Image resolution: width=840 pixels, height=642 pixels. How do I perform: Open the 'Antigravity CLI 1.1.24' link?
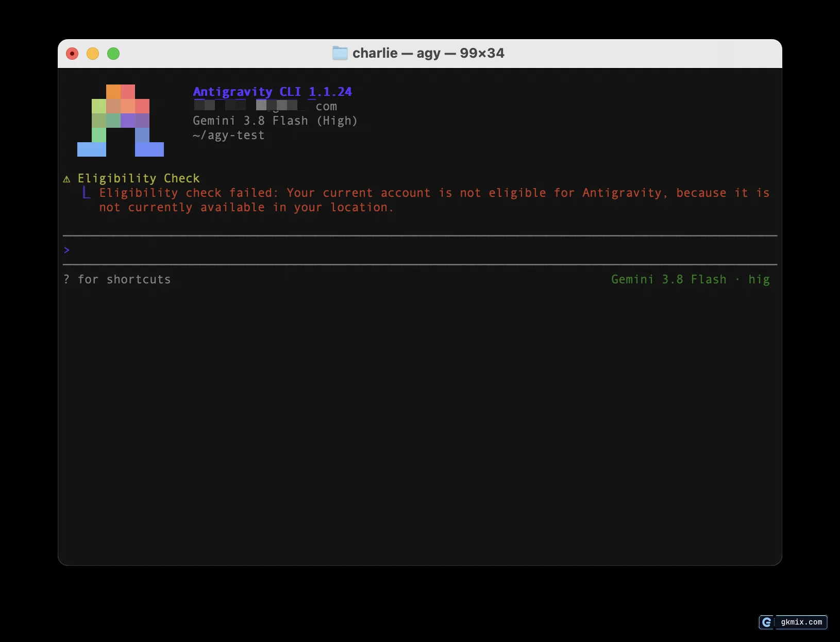coord(272,92)
